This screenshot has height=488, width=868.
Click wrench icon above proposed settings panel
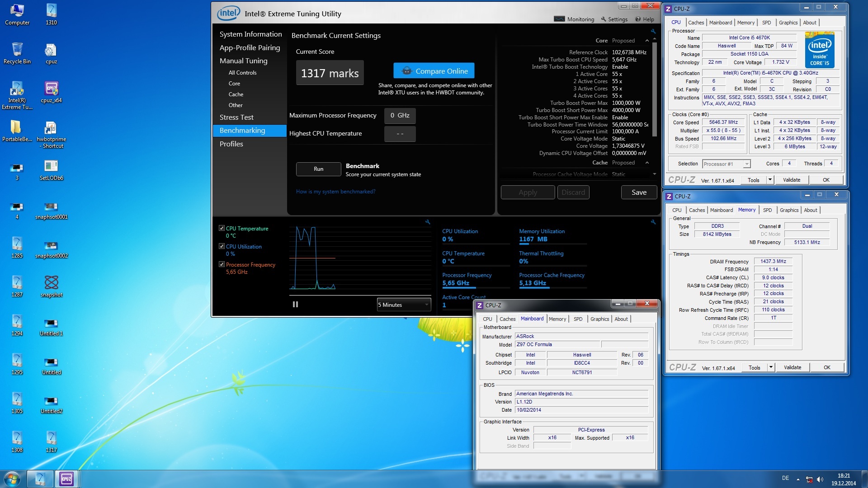coord(653,31)
